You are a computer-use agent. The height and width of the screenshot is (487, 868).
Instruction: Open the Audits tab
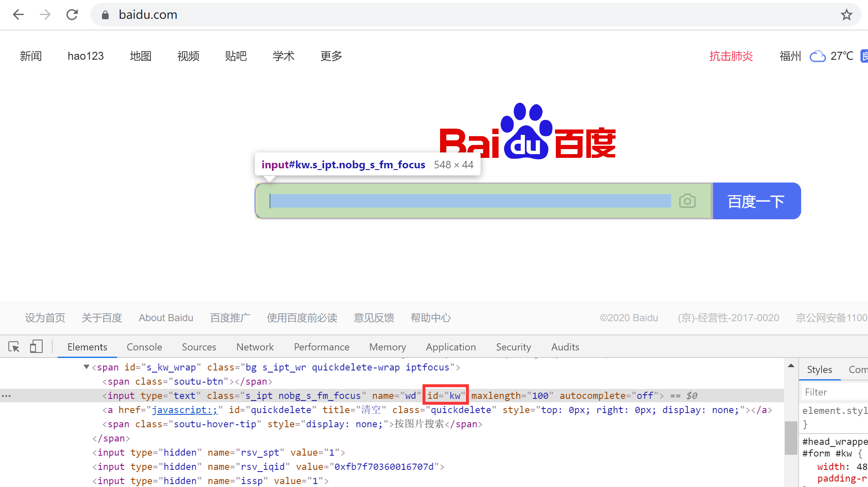pos(565,347)
